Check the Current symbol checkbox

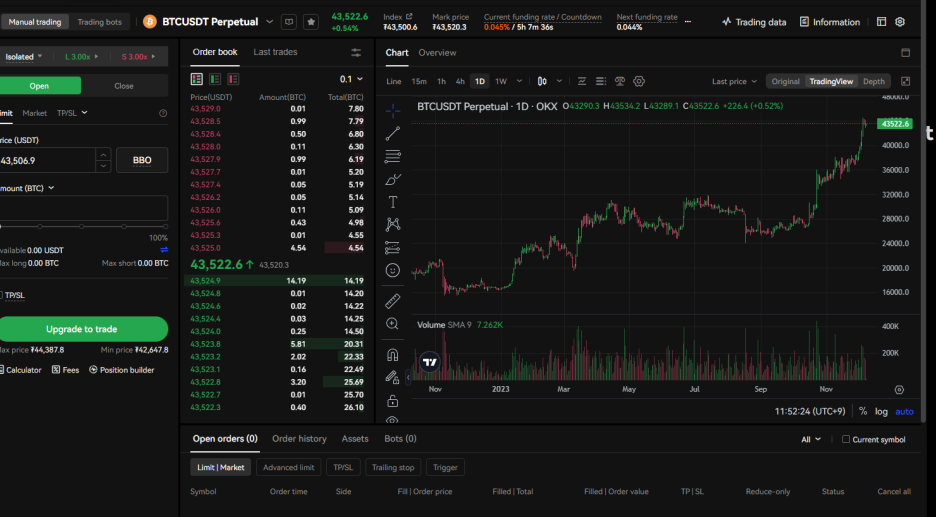tap(846, 439)
